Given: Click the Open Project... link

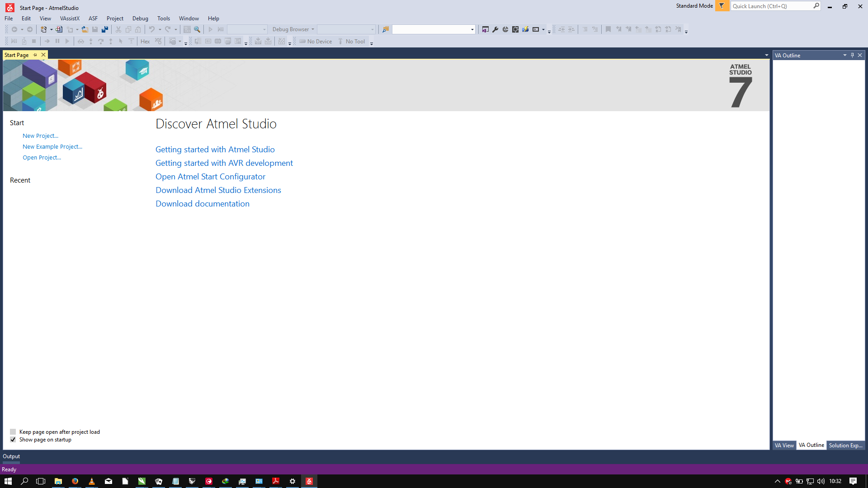Looking at the screenshot, I should (42, 158).
